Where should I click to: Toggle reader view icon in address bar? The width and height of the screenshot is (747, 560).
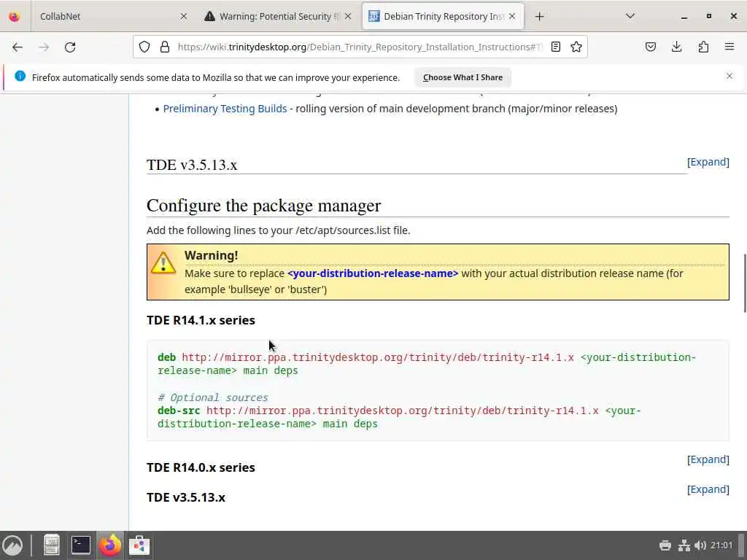click(x=555, y=47)
